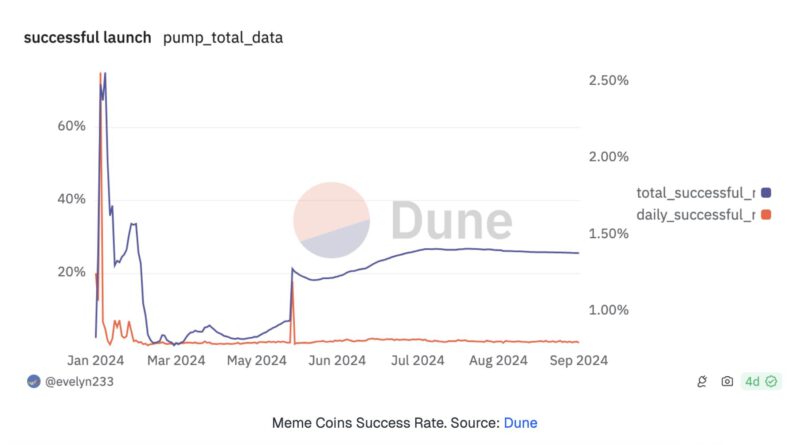Click the orange daily_successful color swatch
The image size is (800, 445).
[x=766, y=215]
